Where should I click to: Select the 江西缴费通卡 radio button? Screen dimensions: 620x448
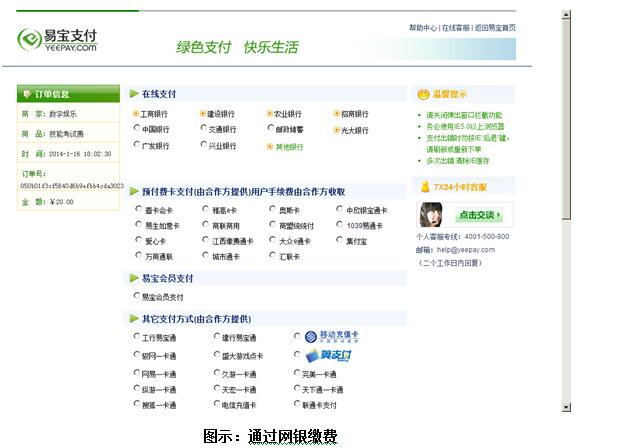point(205,240)
